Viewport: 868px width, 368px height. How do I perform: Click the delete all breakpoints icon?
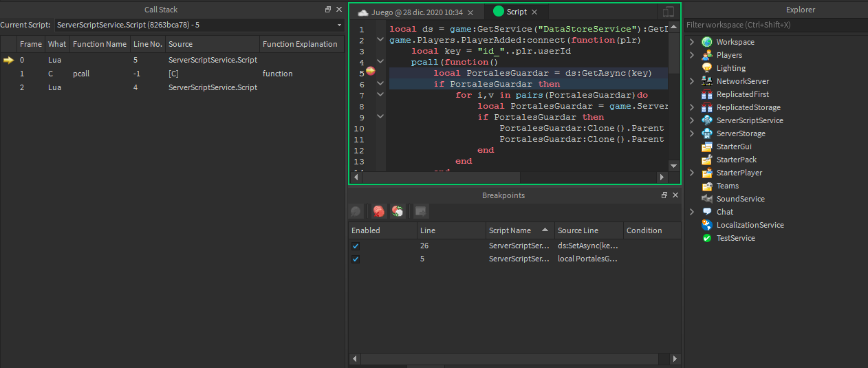click(x=378, y=212)
